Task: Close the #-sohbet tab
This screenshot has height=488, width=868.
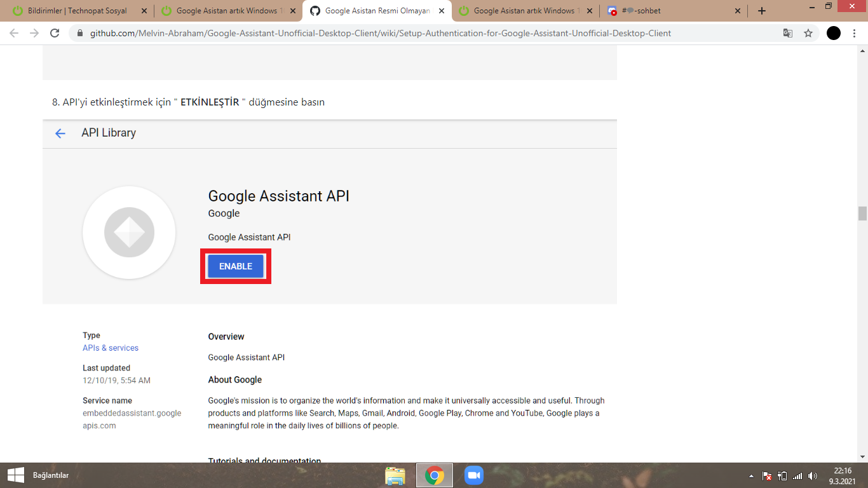Action: pyautogui.click(x=738, y=11)
